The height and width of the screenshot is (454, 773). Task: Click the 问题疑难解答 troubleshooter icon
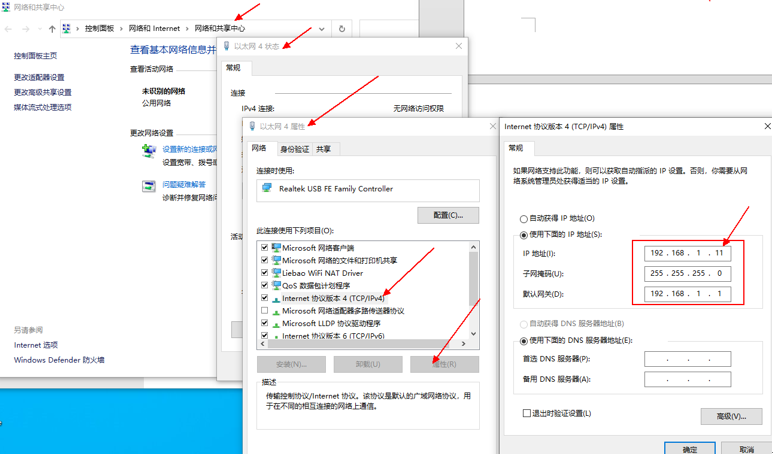[x=149, y=185]
